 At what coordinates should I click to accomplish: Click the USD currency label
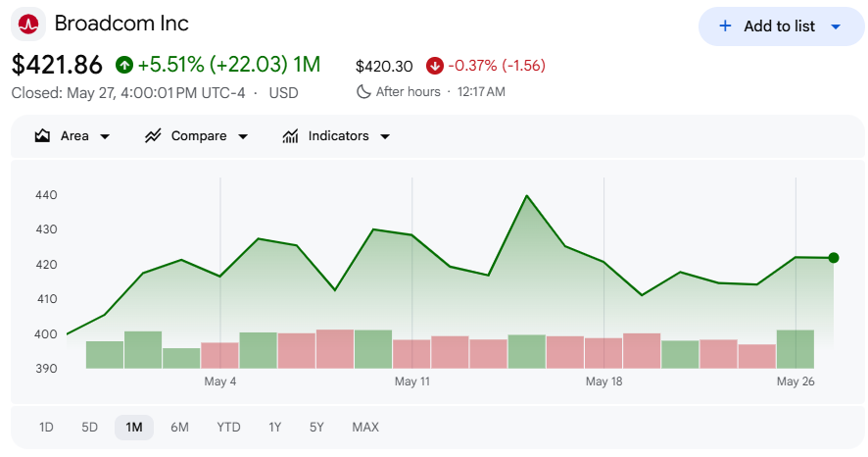283,92
